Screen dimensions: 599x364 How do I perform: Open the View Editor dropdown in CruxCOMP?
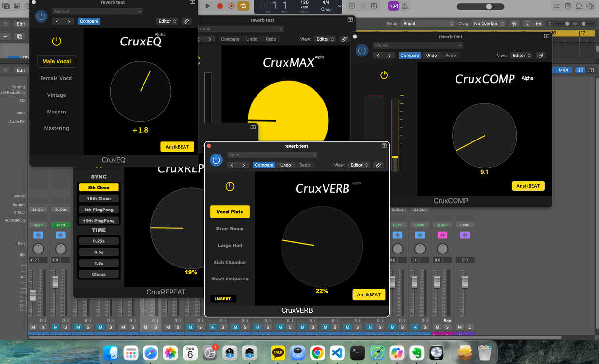[521, 56]
